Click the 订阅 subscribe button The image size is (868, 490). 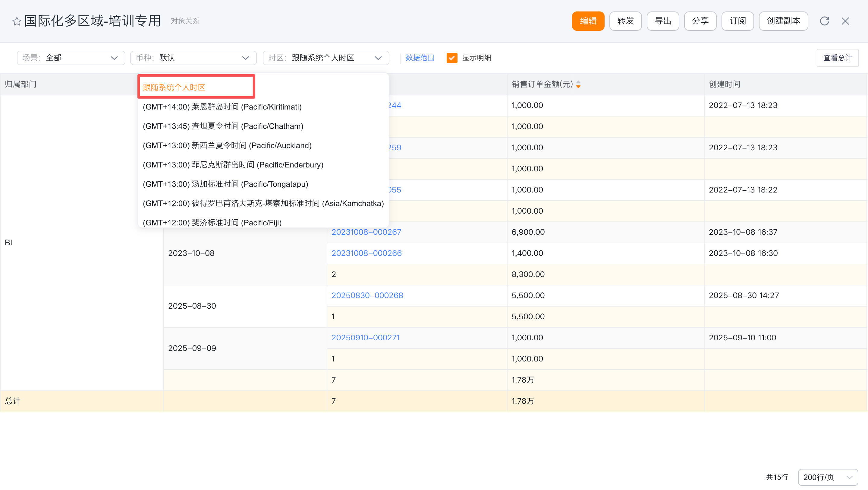pyautogui.click(x=737, y=21)
